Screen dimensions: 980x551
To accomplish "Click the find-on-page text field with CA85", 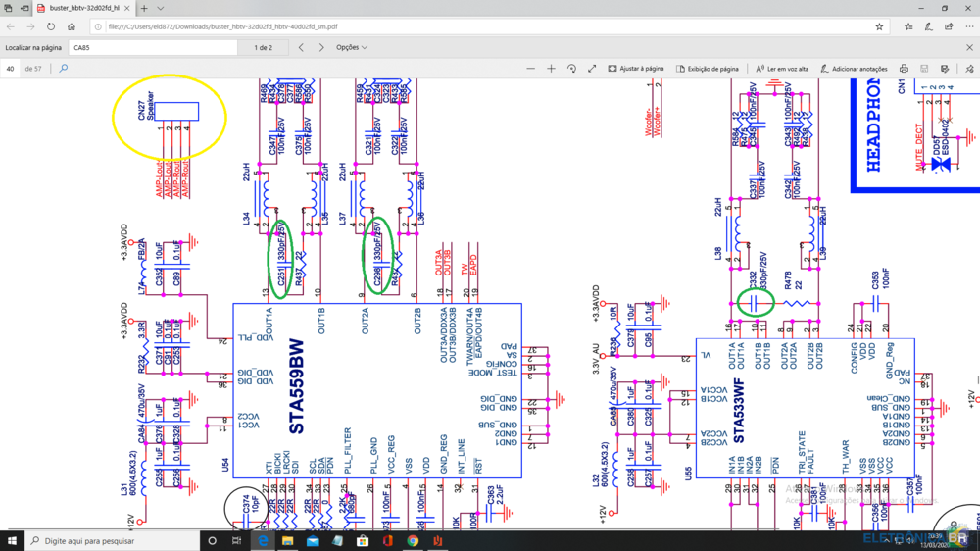I will point(153,47).
